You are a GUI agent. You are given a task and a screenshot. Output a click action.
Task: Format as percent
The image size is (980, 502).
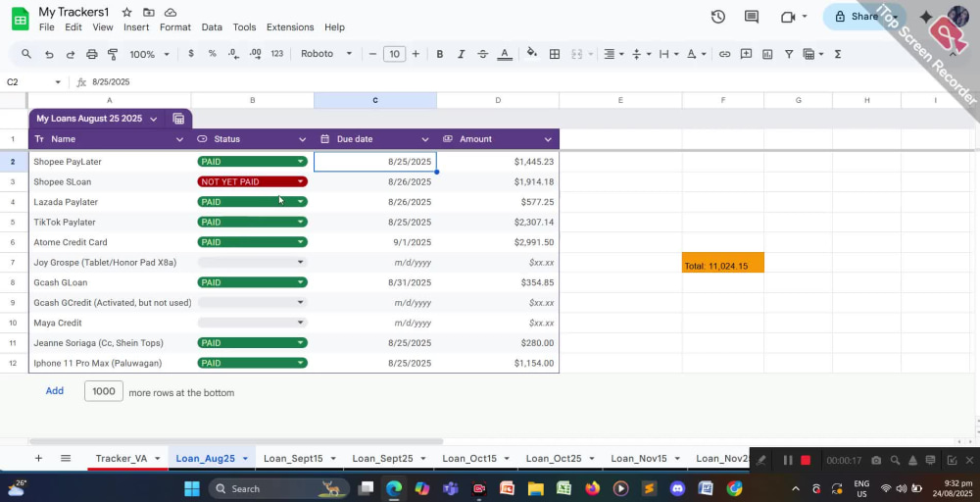tap(213, 54)
